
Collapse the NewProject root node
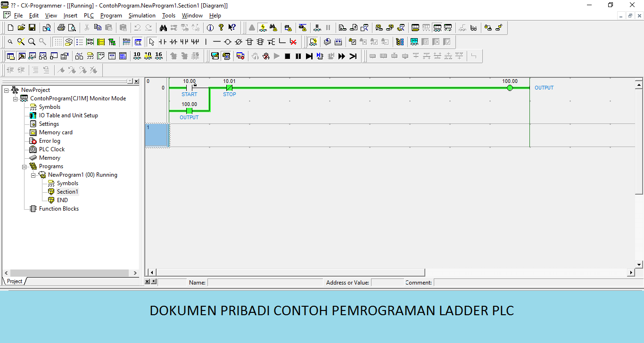coord(7,90)
